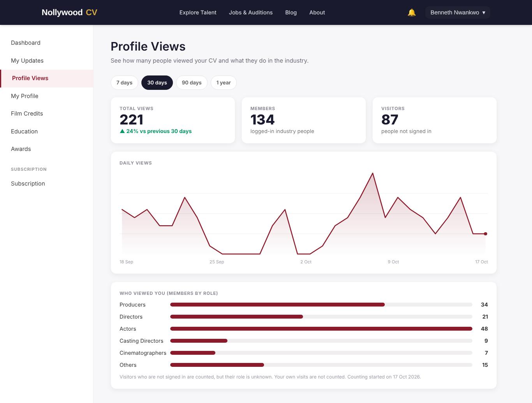Click the Actors count '48'

pyautogui.click(x=484, y=329)
